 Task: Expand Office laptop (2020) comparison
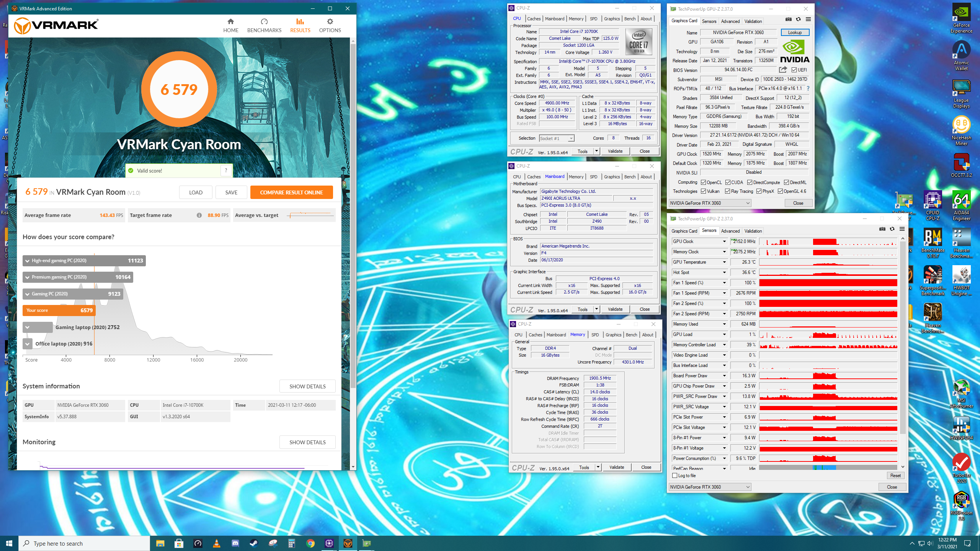pos(27,344)
